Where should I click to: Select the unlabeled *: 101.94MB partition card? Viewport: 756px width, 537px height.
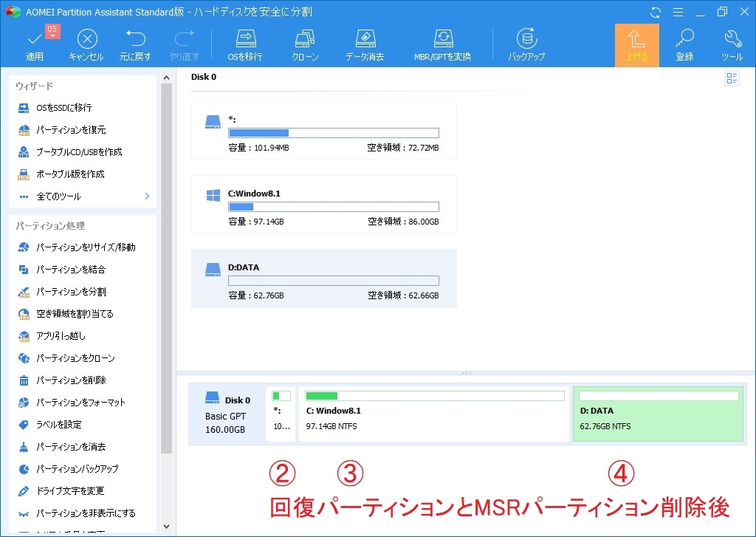(x=324, y=131)
